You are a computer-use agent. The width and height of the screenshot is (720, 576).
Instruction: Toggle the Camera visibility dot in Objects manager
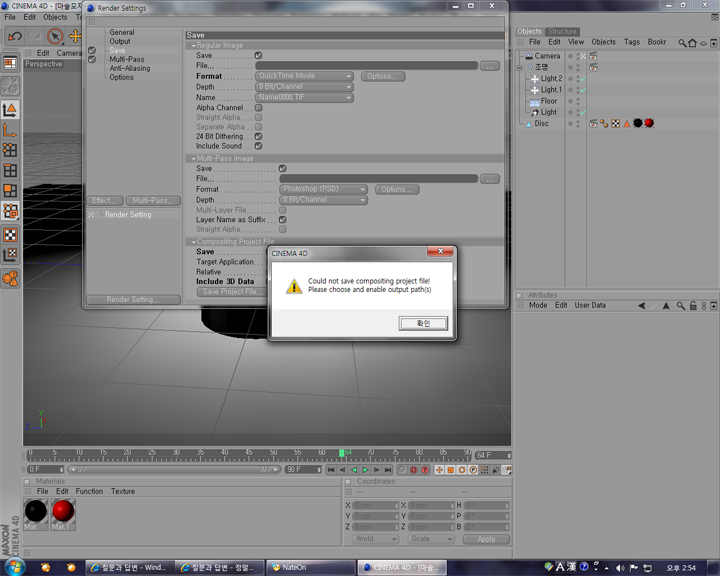tap(570, 56)
